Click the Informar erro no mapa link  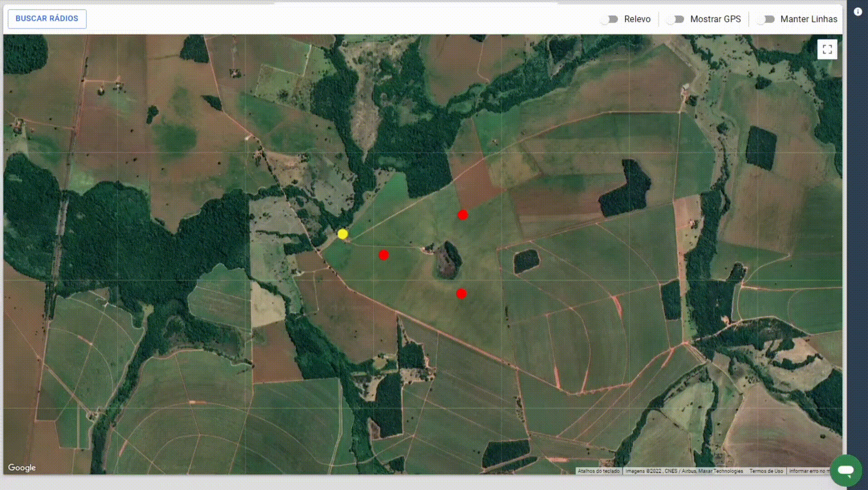[809, 471]
